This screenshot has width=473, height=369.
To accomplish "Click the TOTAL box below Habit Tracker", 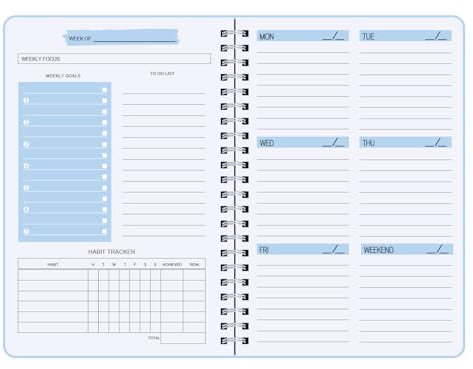I will point(183,338).
